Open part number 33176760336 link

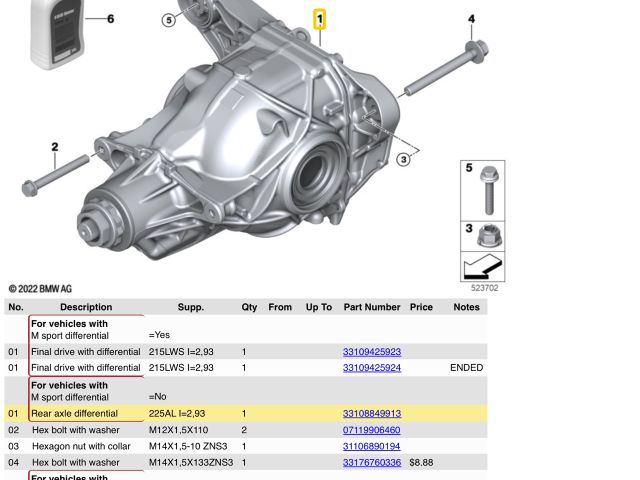tap(371, 462)
